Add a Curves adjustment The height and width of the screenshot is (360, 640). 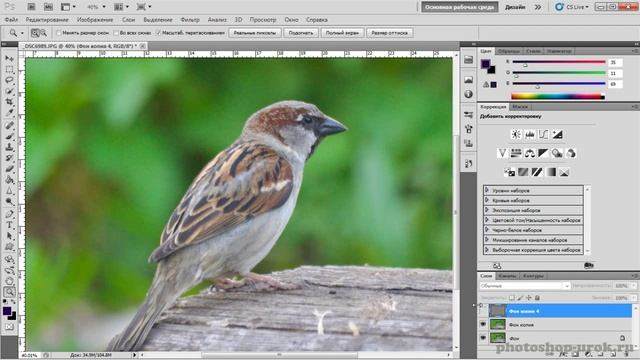[543, 134]
